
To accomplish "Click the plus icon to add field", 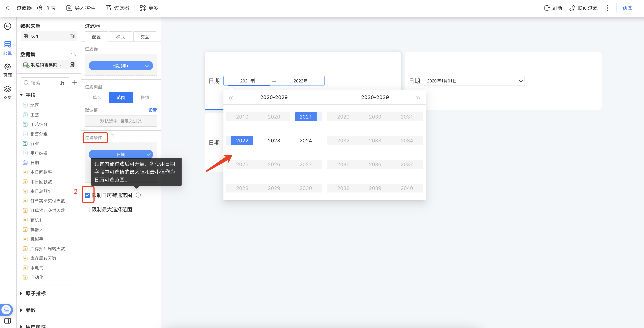I will tap(75, 83).
